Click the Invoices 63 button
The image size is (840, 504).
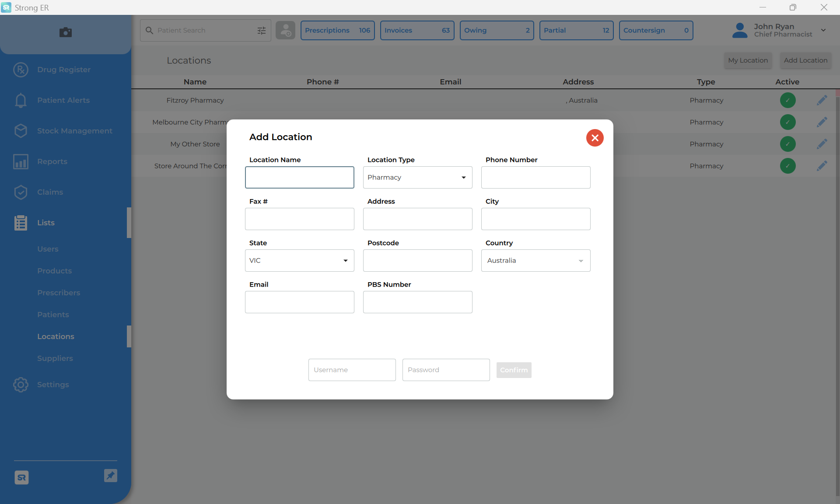[417, 30]
